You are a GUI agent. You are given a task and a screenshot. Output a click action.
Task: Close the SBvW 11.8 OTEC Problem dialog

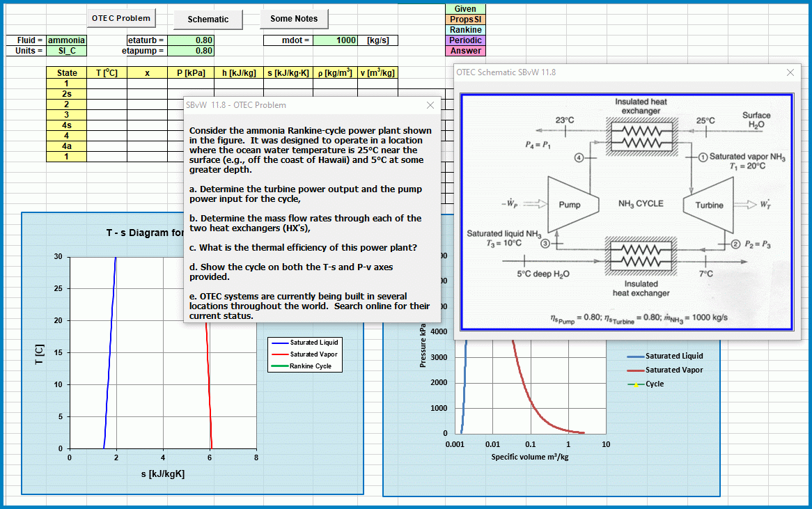pyautogui.click(x=430, y=105)
